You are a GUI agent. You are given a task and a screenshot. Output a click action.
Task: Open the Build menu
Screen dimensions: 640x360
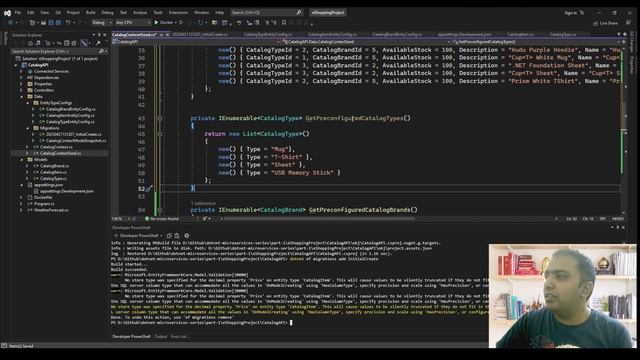[x=91, y=13]
